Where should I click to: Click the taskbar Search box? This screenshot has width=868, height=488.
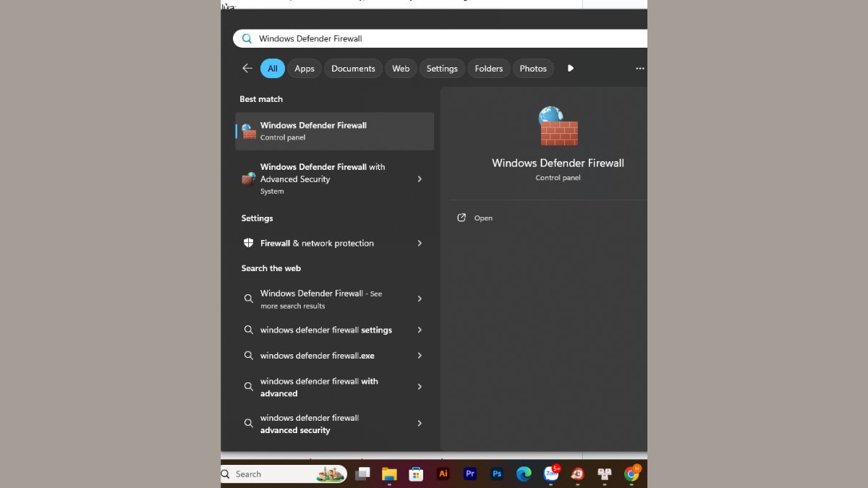pos(284,474)
